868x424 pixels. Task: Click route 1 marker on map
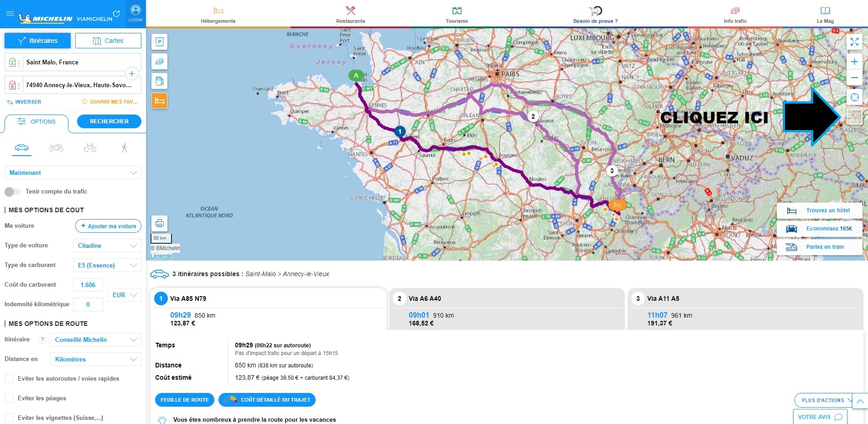tap(400, 131)
